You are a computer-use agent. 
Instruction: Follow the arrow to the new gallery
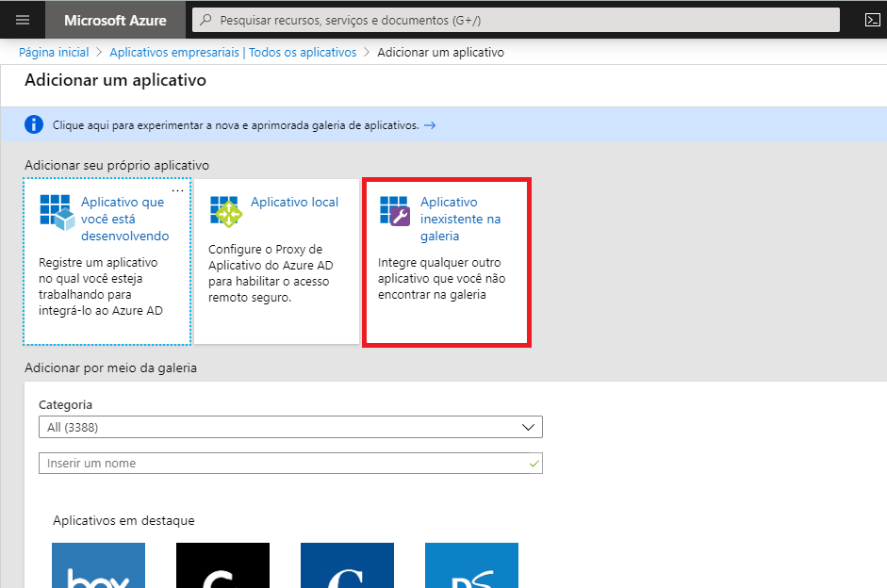(x=430, y=125)
